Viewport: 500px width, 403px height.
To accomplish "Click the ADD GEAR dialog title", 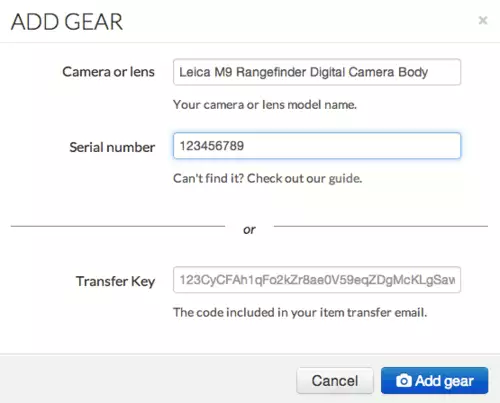I will pos(67,22).
